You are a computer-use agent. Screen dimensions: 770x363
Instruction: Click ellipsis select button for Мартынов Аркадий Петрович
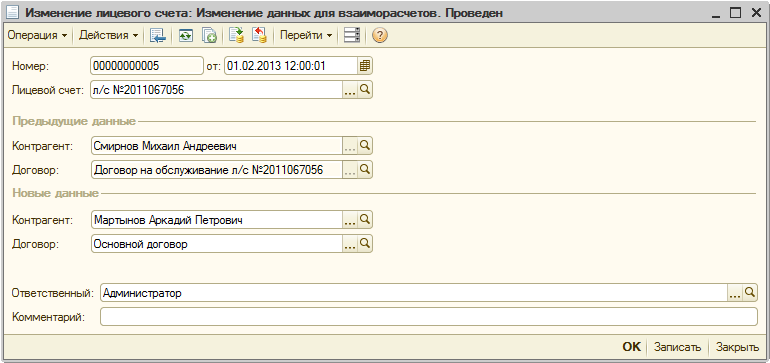350,220
